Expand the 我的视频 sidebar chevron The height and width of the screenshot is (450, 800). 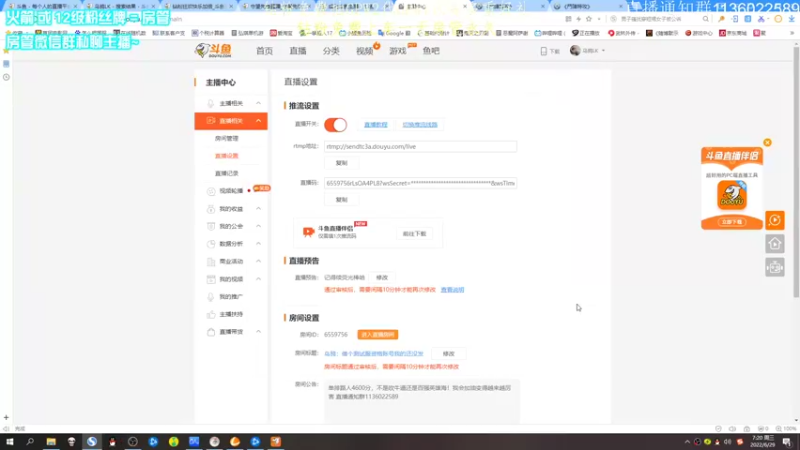click(258, 279)
